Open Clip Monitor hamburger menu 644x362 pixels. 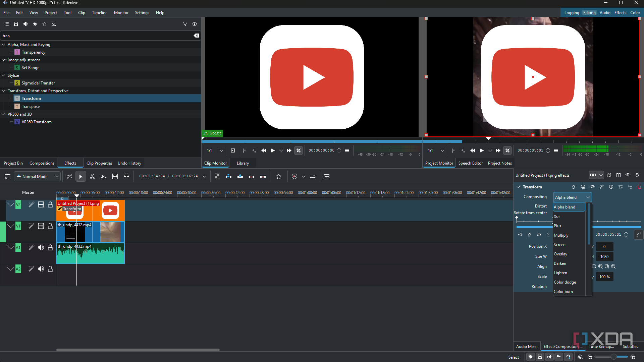347,150
